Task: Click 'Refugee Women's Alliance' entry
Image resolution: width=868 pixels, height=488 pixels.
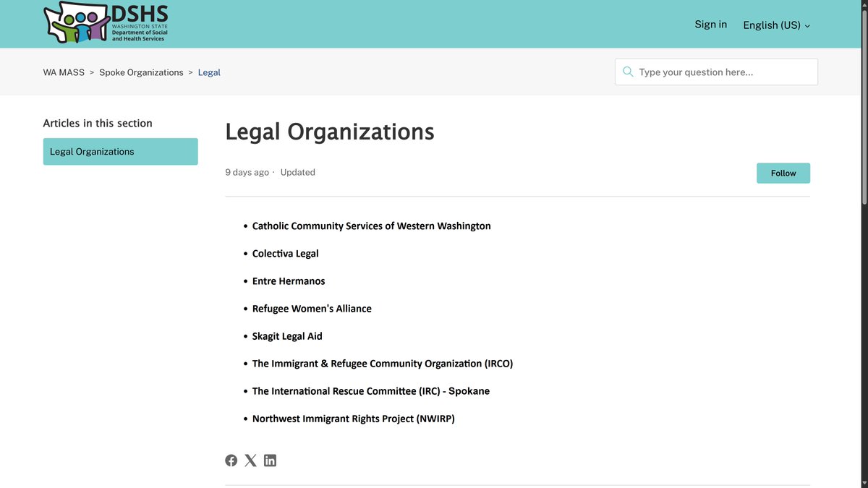Action: (x=312, y=309)
